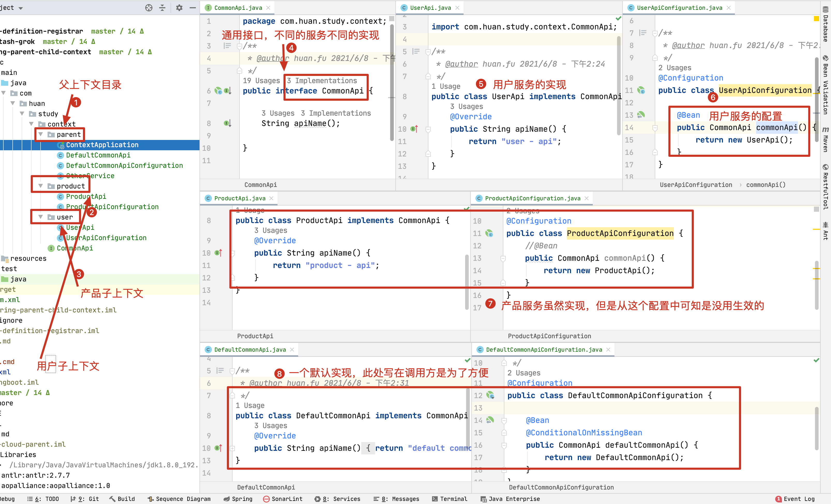The width and height of the screenshot is (831, 504).
Task: Select the resources folder
Action: (28, 258)
